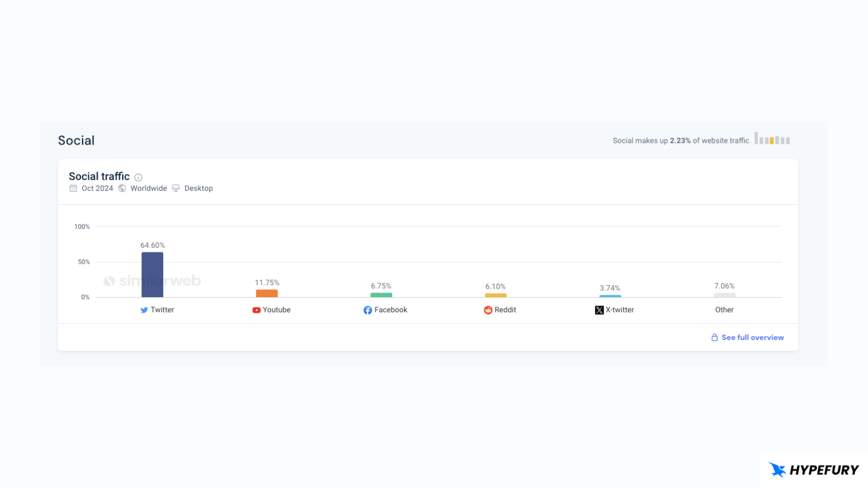
Task: Select the Twitter traffic bar
Action: pos(151,275)
